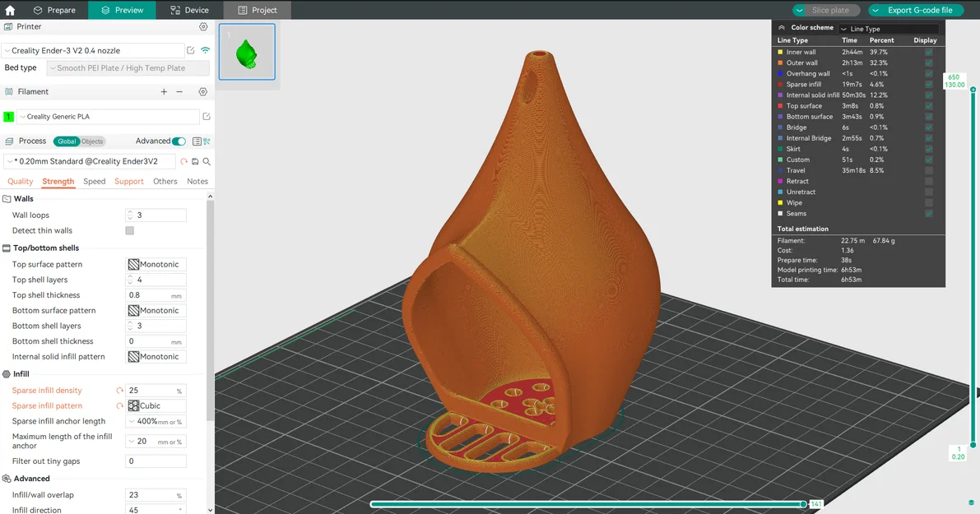
Task: Click Export G-code file button
Action: tap(920, 10)
